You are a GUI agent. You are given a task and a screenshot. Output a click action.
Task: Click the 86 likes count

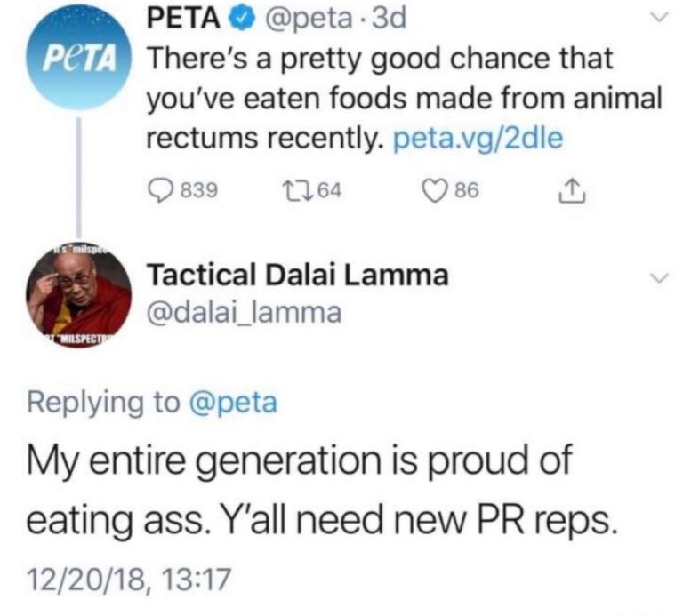tap(466, 189)
